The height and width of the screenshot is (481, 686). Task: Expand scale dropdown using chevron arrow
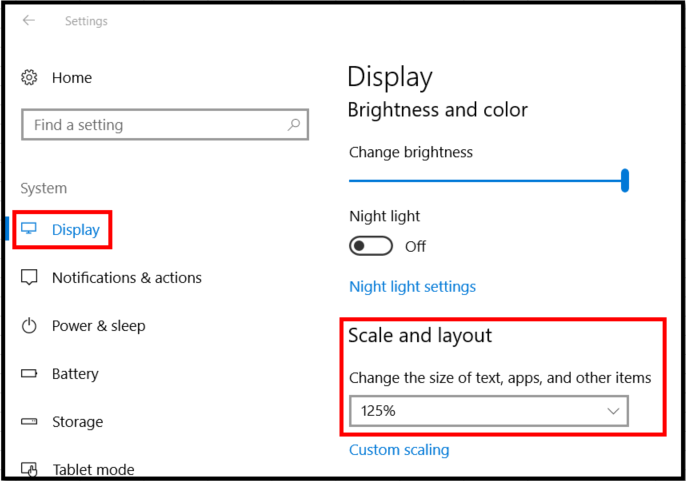tap(613, 411)
